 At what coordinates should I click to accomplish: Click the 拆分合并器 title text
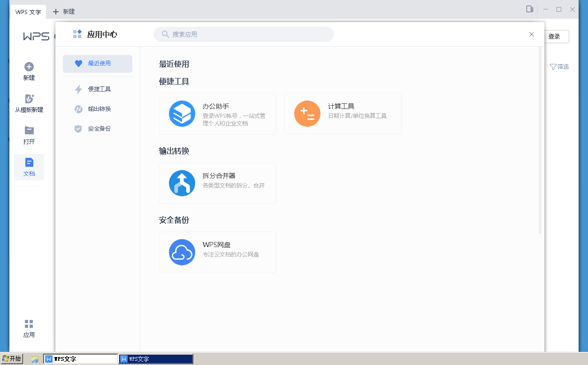(x=219, y=176)
